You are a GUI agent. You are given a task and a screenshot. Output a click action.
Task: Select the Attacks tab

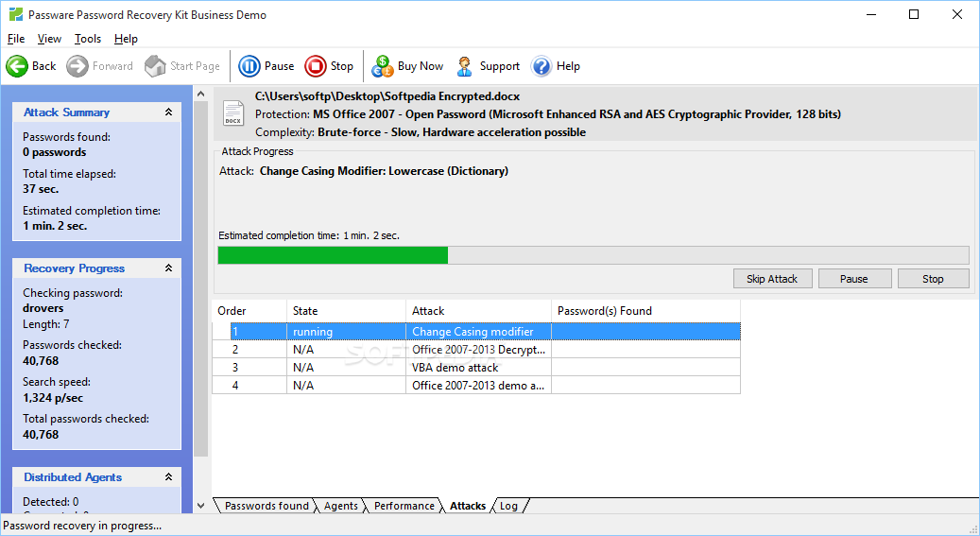(468, 506)
